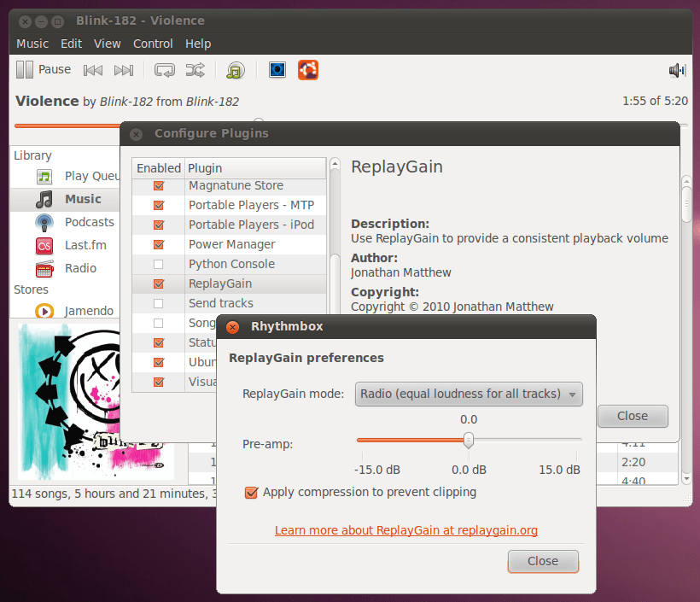Uncheck the Power Manager plugin
The width and height of the screenshot is (700, 602).
coord(159,245)
